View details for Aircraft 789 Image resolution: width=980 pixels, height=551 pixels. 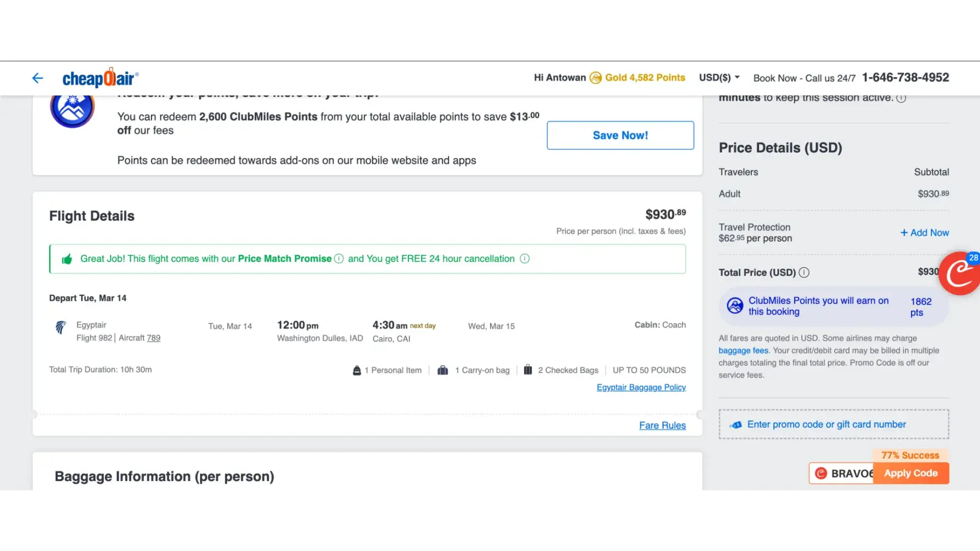[x=153, y=338]
